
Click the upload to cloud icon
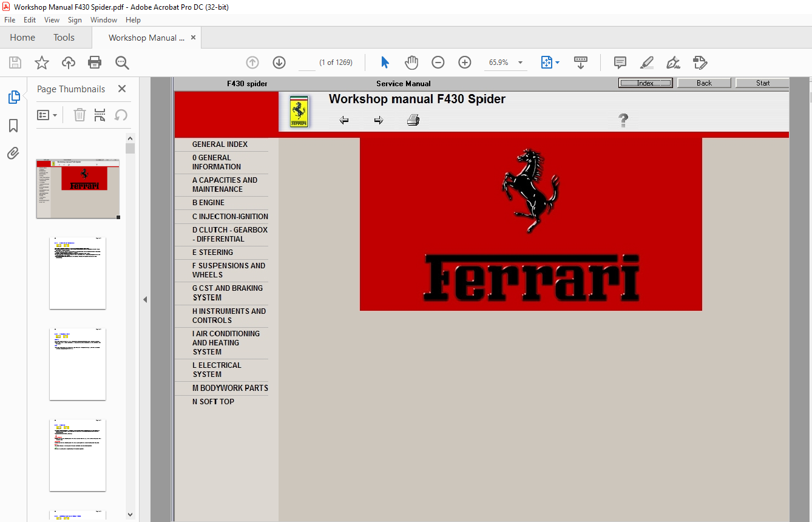pyautogui.click(x=69, y=63)
